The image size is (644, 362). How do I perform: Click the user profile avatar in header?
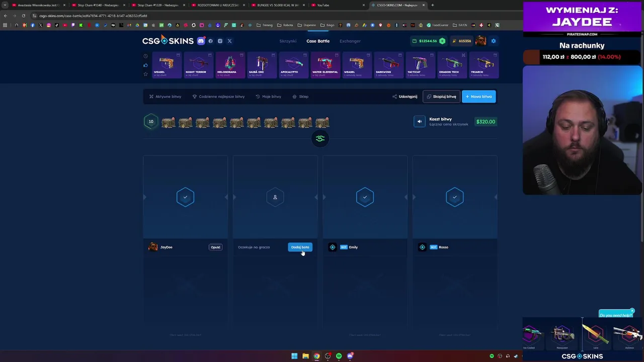[480, 41]
